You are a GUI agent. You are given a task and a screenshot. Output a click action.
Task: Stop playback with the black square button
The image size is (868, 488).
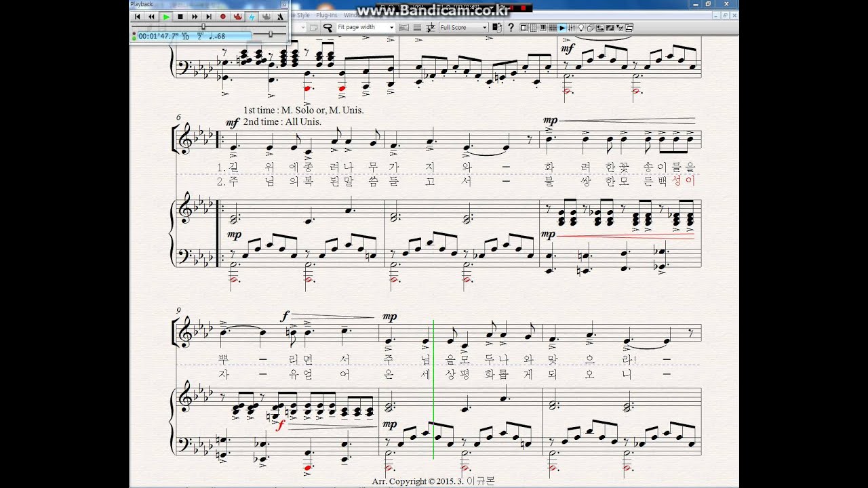pos(180,16)
